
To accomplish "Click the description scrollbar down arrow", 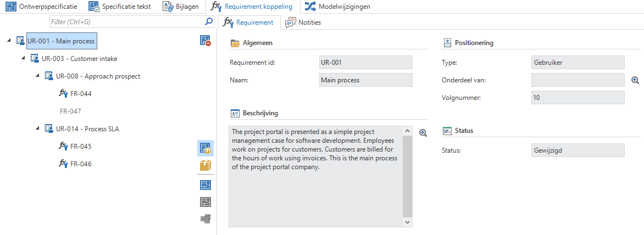I will click(x=407, y=222).
